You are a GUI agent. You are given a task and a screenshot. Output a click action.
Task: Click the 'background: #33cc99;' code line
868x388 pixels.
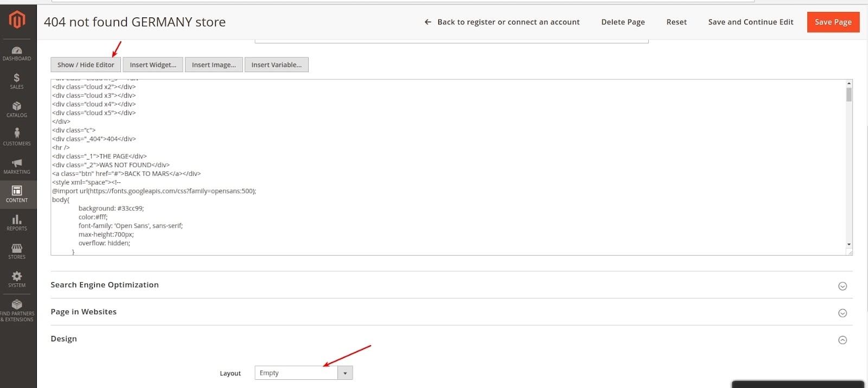[111, 208]
